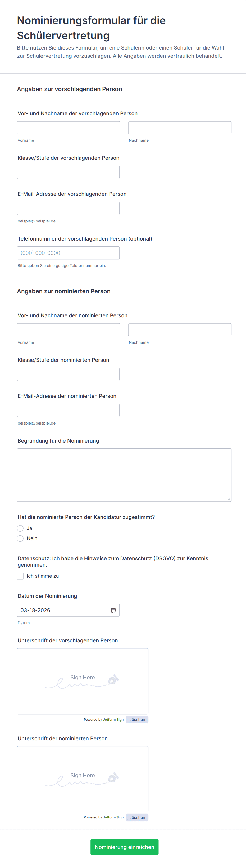Select the 'Nein' radio option
Image resolution: width=246 pixels, height=868 pixels.
coord(21,538)
